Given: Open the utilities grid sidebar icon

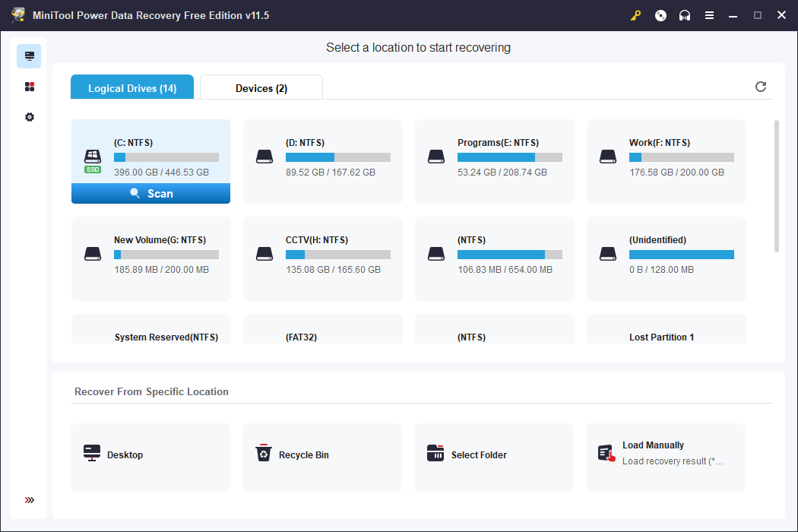Looking at the screenshot, I should (30, 87).
